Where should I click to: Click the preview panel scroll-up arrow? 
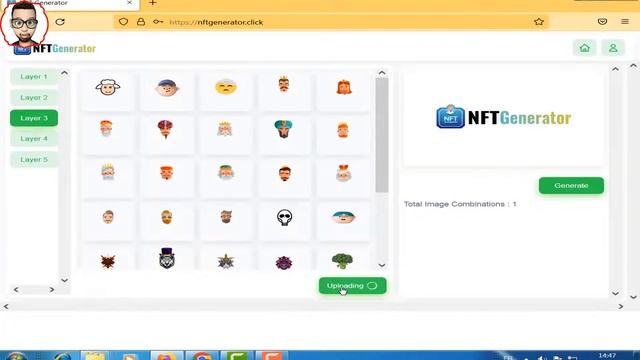pos(615,69)
